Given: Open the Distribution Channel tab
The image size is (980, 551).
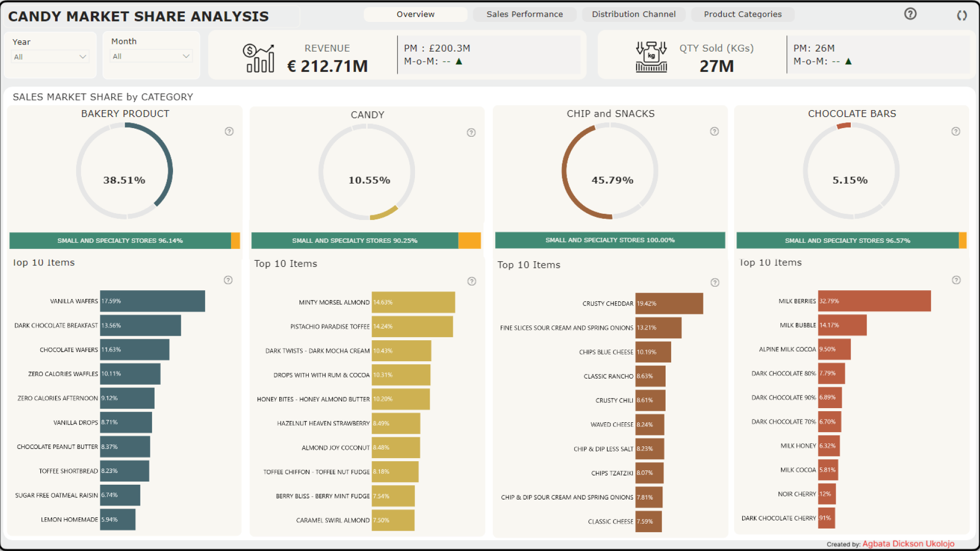Looking at the screenshot, I should [x=633, y=14].
